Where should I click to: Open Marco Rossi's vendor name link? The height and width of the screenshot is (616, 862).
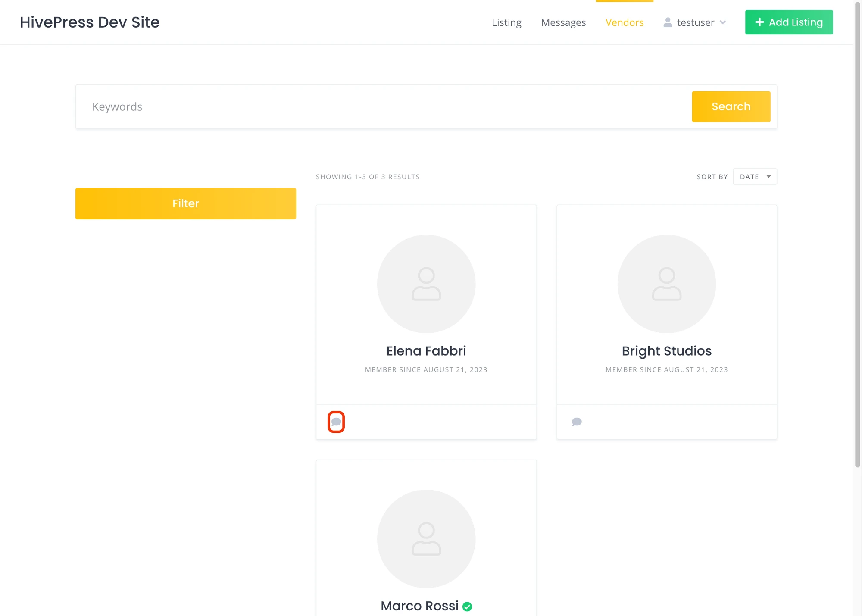pyautogui.click(x=420, y=606)
